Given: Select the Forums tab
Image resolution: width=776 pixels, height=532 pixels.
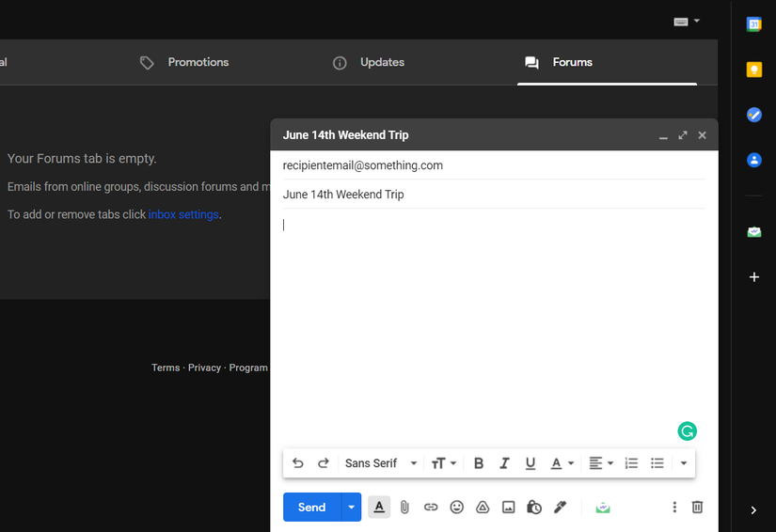Looking at the screenshot, I should coord(608,62).
